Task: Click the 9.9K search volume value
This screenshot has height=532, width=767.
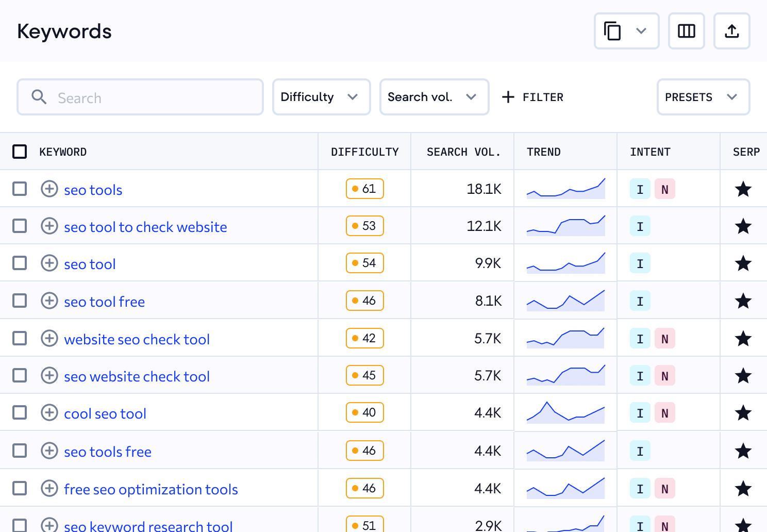Action: click(x=488, y=263)
